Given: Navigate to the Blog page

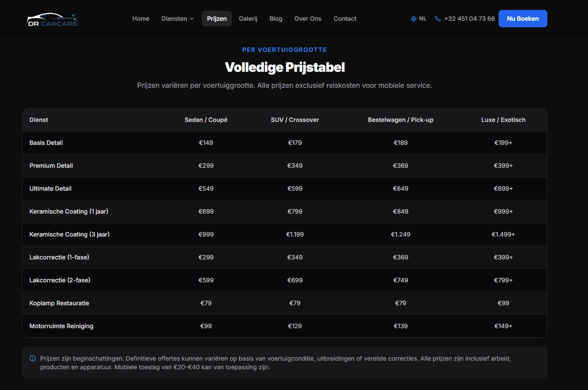Looking at the screenshot, I should click(x=276, y=19).
